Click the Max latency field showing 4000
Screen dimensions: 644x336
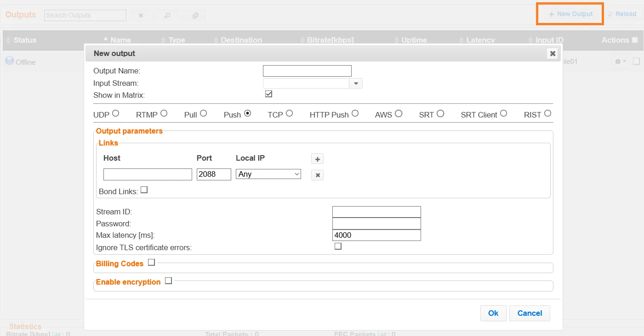(376, 235)
